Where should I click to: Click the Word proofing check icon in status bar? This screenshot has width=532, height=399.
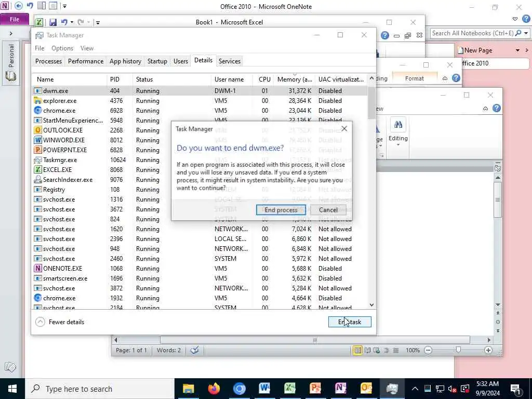[194, 350]
